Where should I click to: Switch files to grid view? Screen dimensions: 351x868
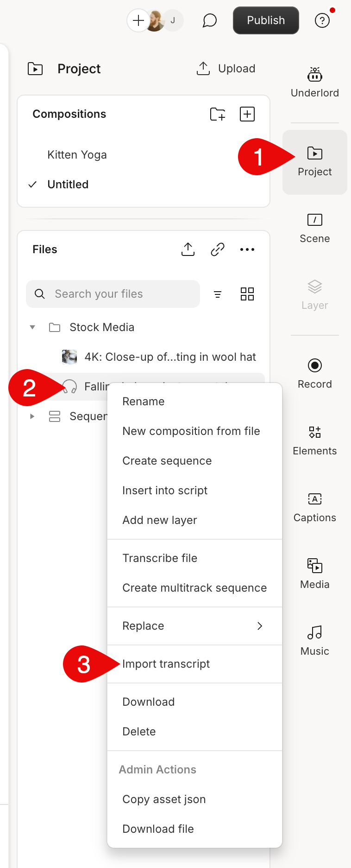[247, 294]
